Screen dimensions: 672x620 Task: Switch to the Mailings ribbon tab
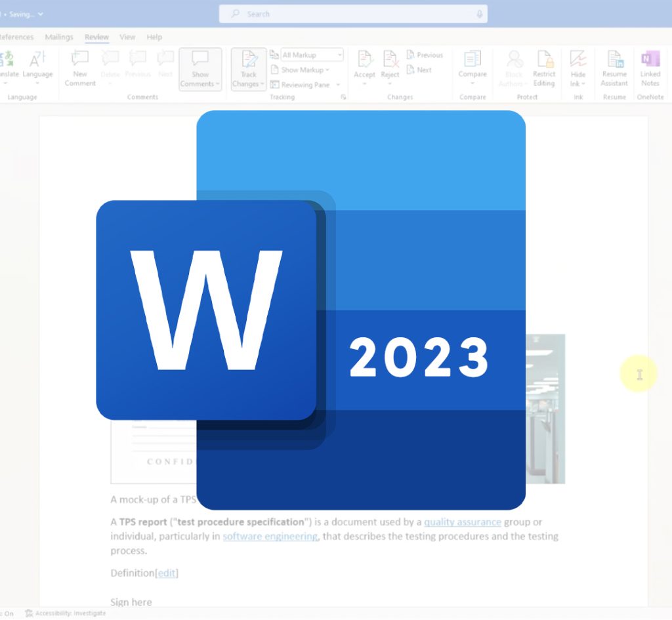[59, 37]
